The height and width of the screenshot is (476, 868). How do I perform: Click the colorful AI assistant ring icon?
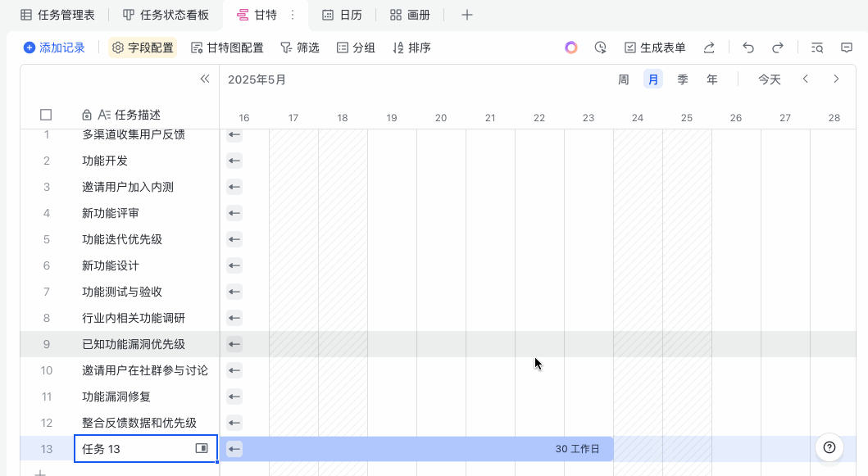pos(571,48)
